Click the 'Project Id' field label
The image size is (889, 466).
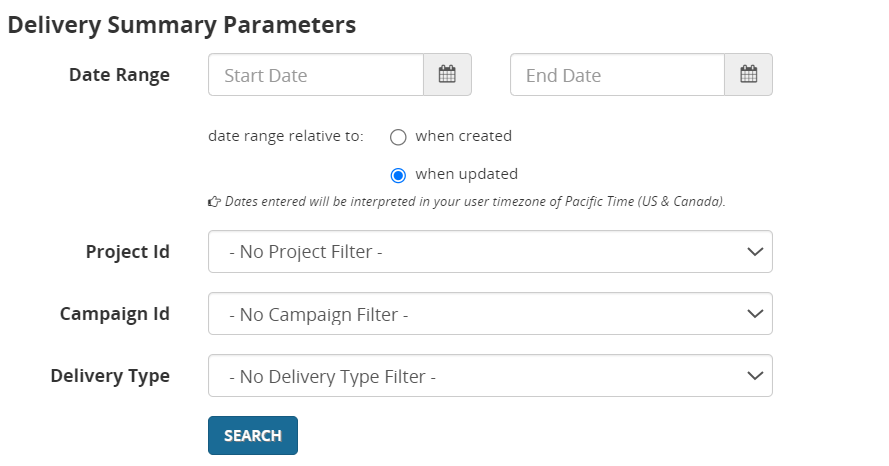128,252
